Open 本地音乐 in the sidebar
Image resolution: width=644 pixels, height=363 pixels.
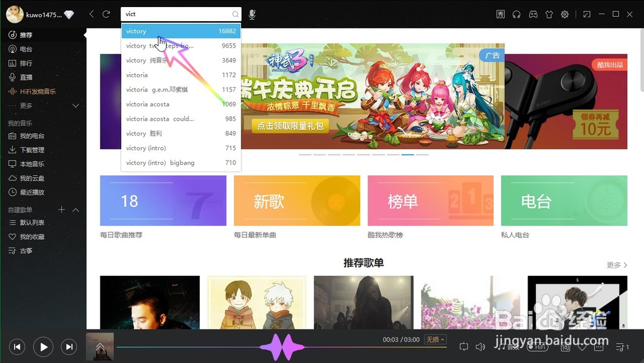[43, 164]
